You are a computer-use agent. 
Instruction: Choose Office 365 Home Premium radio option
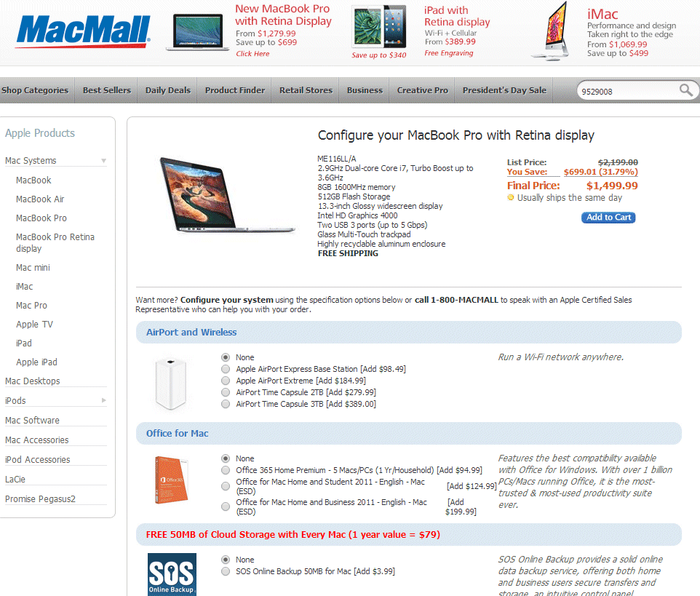pyautogui.click(x=226, y=470)
